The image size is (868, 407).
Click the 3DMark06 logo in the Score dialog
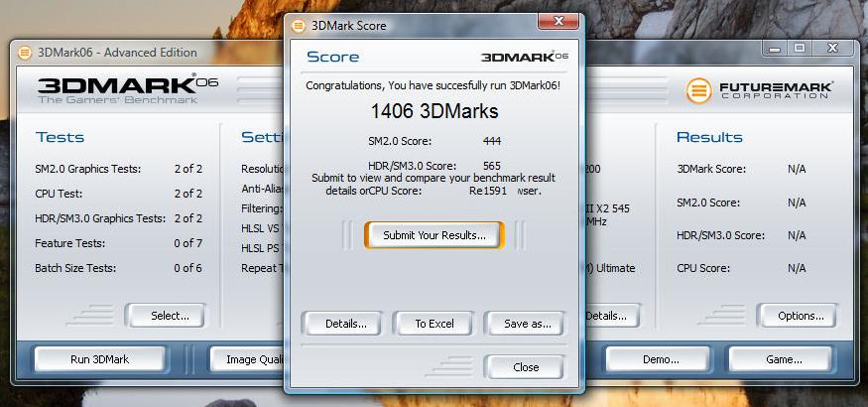click(524, 57)
